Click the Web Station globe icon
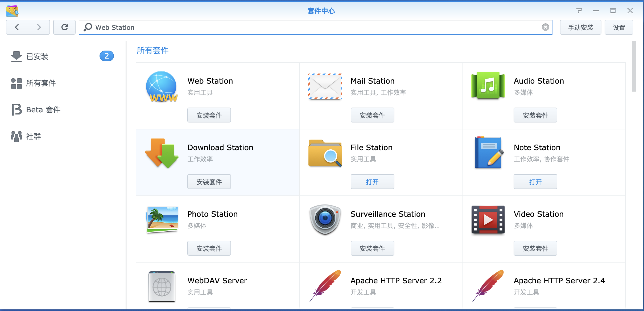This screenshot has width=644, height=311. pyautogui.click(x=162, y=87)
